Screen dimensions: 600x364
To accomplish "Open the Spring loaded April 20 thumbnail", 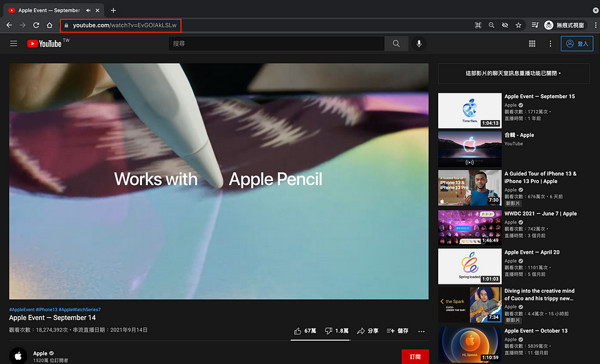I will pyautogui.click(x=470, y=266).
